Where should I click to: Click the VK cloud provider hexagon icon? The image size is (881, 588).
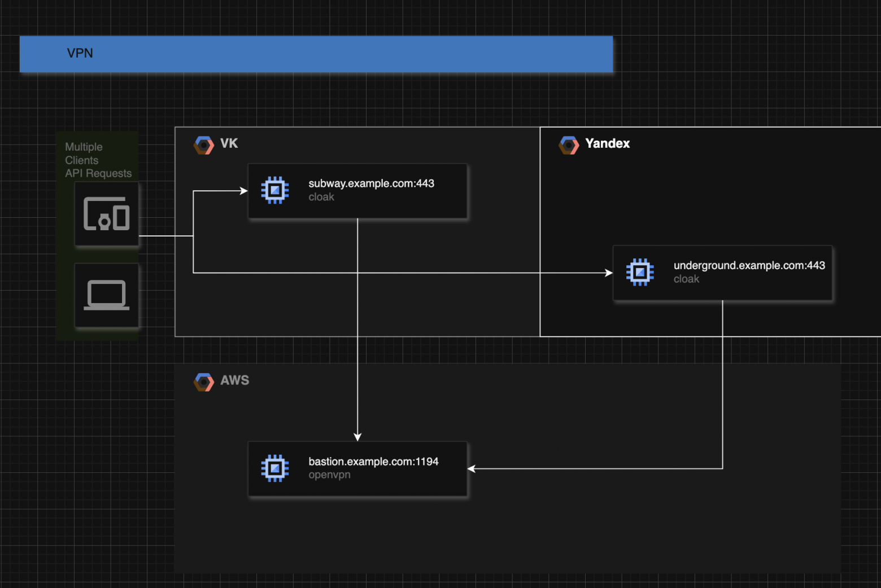pos(203,144)
